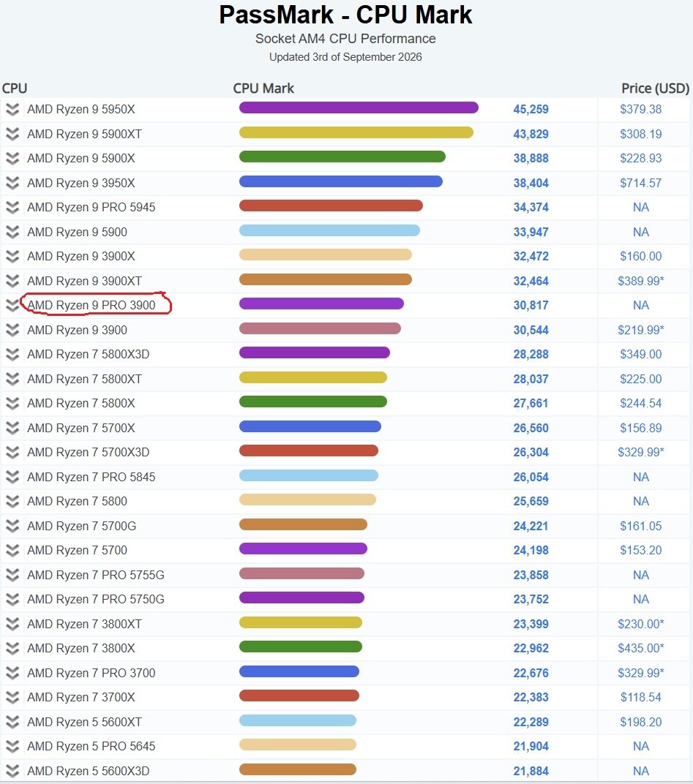
Task: Sort by the CPU Mark column header
Action: (263, 88)
